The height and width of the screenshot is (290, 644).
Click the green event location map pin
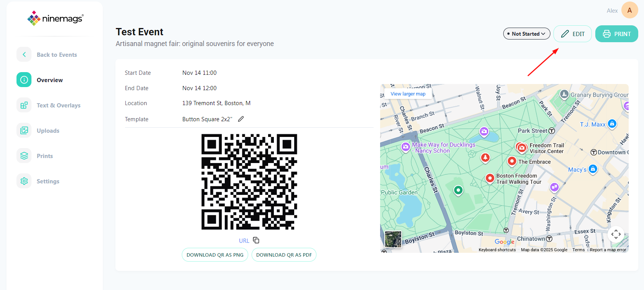pyautogui.click(x=458, y=190)
